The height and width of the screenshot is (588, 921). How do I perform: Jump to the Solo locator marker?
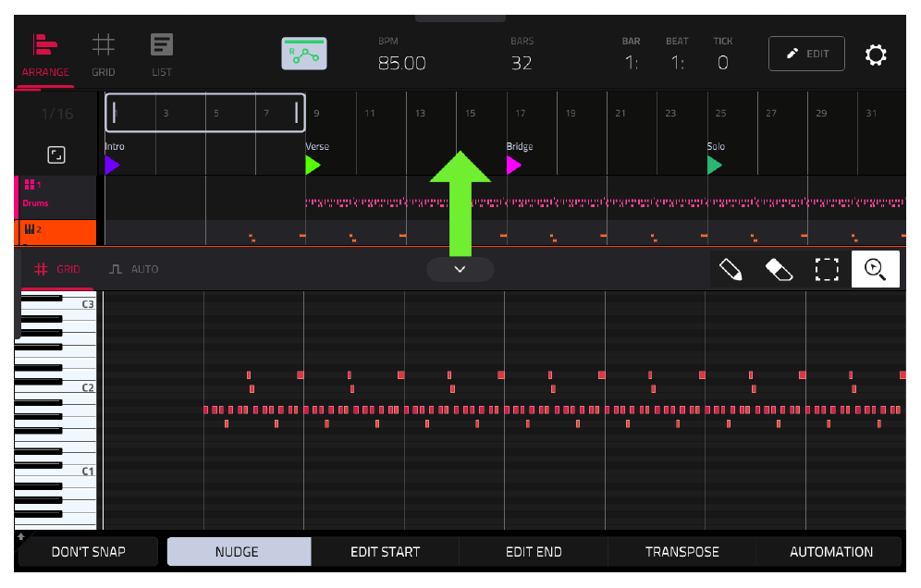pyautogui.click(x=714, y=165)
